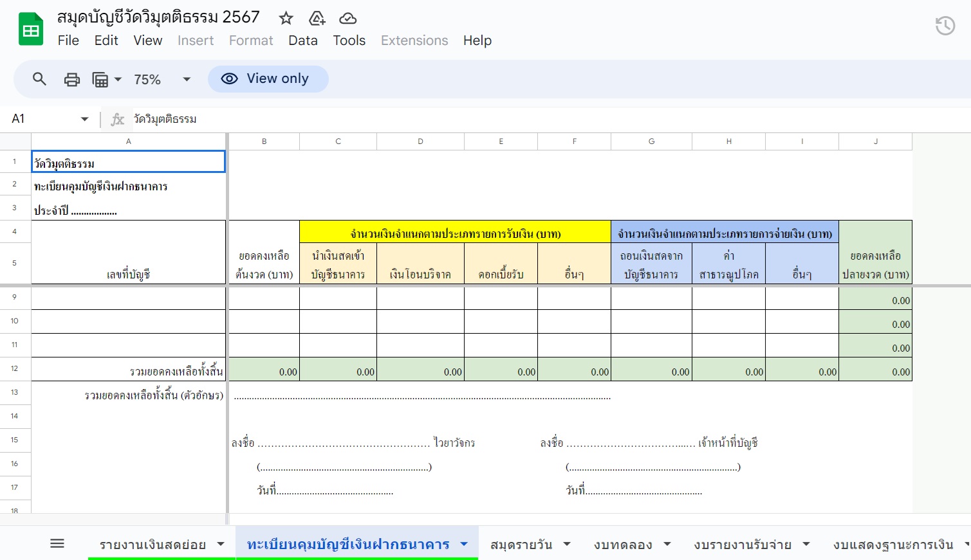Open version history clock icon
The width and height of the screenshot is (971, 560).
point(945,26)
